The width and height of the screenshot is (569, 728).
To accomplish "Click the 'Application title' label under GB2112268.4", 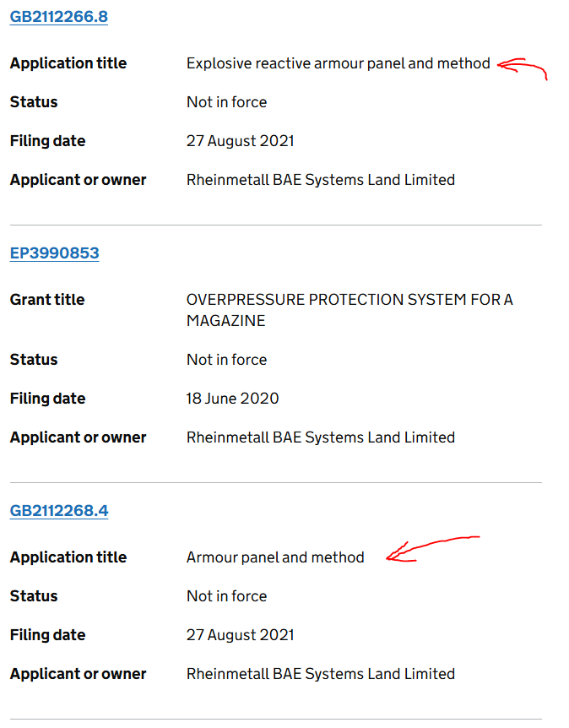I will (68, 557).
